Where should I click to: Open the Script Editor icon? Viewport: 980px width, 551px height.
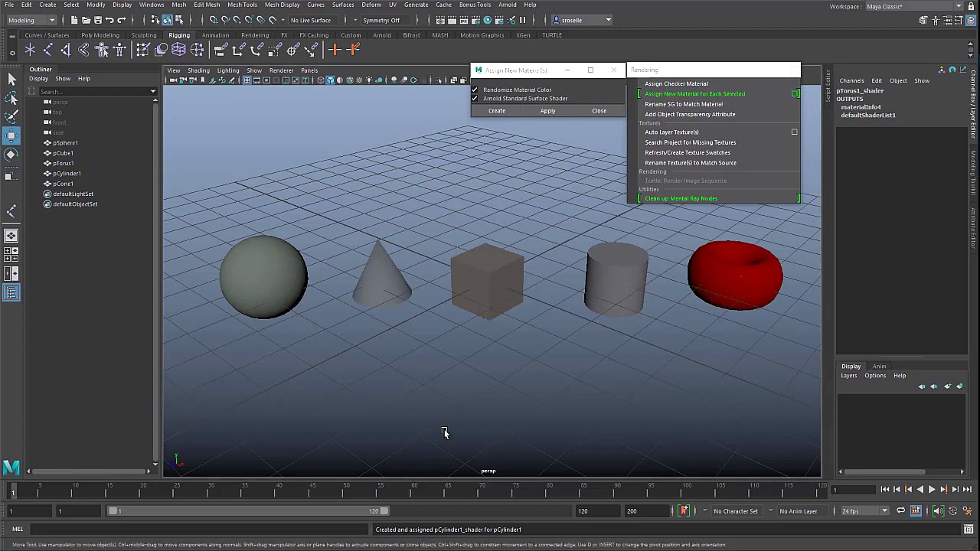pos(969,530)
